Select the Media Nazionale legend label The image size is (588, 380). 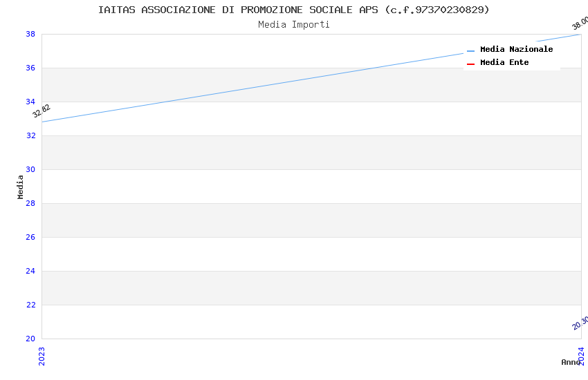[516, 50]
